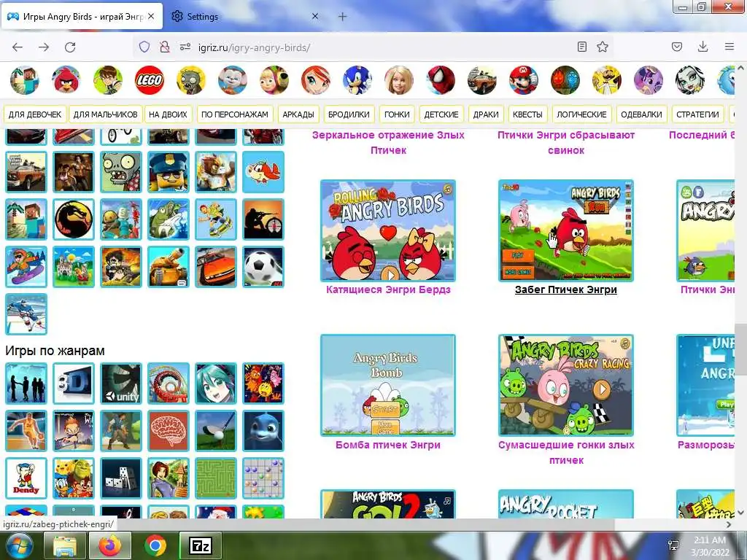Viewport: 747px width, 560px height.
Task: Open the Angry Birds Bomb thumbnail
Action: (388, 385)
